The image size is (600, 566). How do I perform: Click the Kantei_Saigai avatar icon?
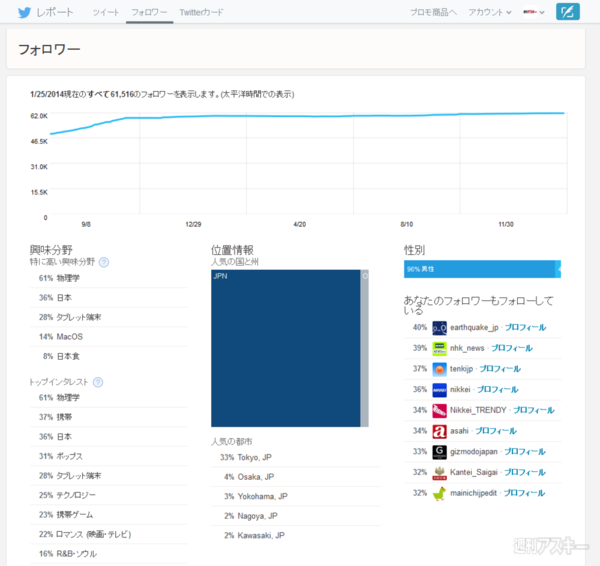pyautogui.click(x=439, y=473)
